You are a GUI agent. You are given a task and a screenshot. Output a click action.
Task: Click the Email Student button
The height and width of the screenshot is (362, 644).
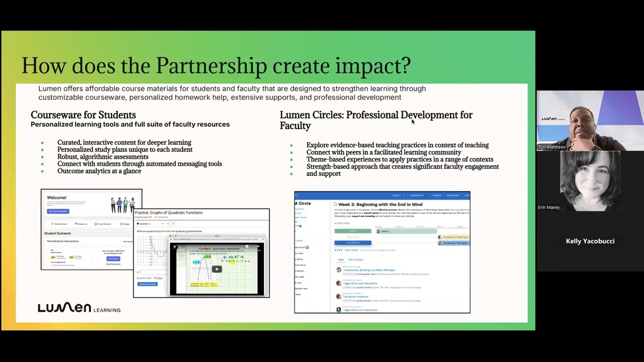[113, 259]
